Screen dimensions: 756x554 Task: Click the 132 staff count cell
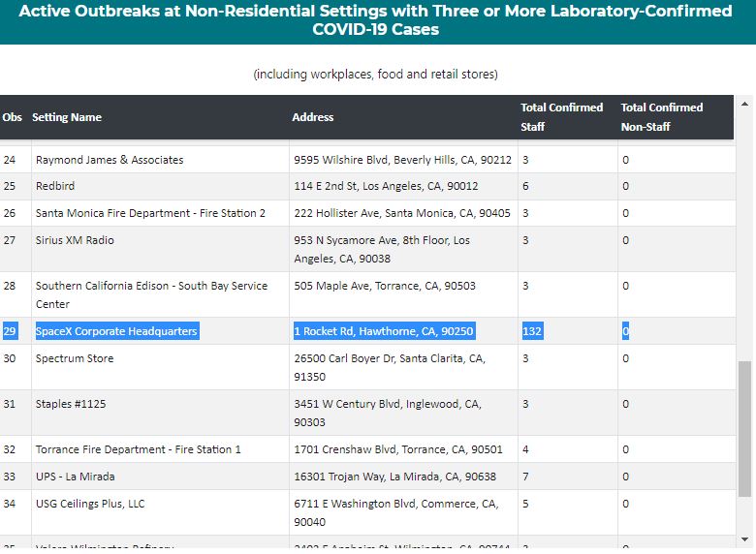click(532, 331)
